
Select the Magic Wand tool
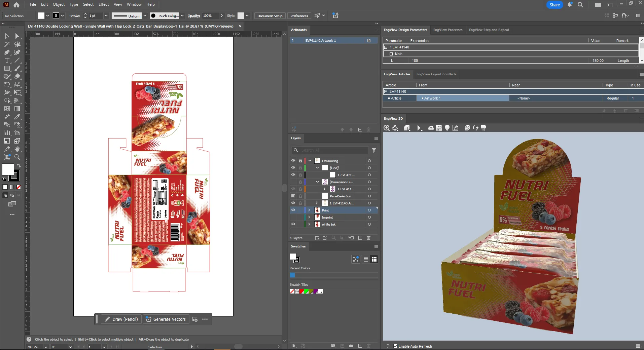coord(7,44)
